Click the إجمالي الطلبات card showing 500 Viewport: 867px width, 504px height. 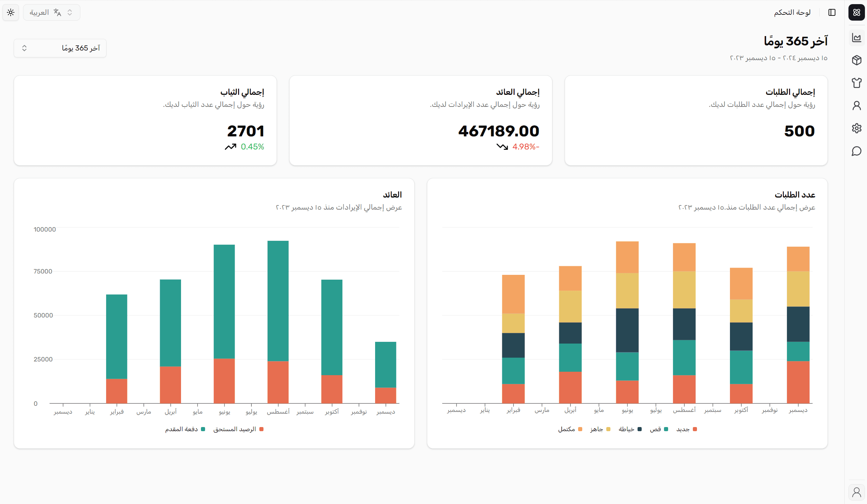pos(799,131)
